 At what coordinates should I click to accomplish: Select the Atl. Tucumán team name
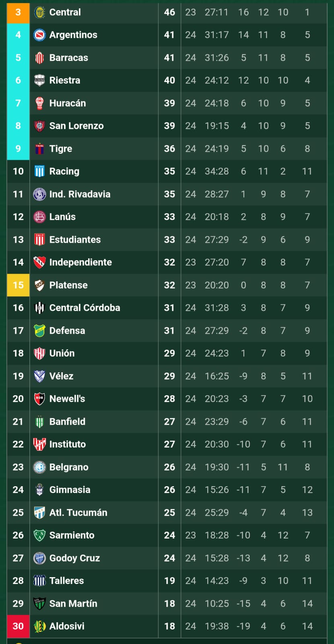pyautogui.click(x=78, y=513)
